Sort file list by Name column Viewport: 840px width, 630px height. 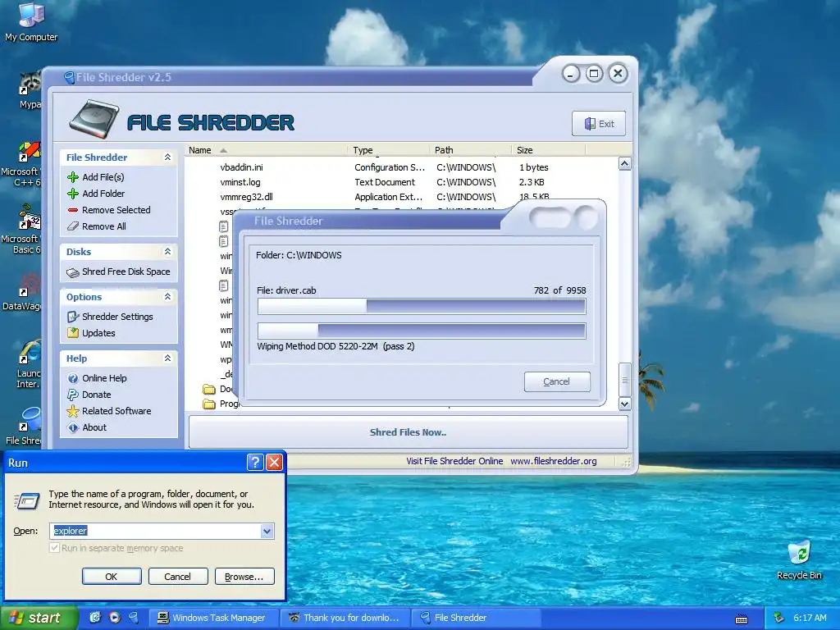coord(266,150)
